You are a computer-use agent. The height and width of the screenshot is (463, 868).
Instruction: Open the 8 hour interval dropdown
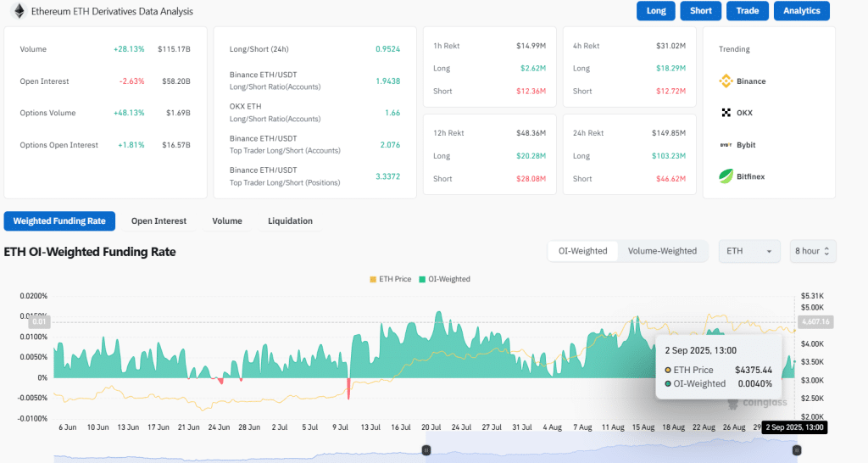click(x=813, y=251)
